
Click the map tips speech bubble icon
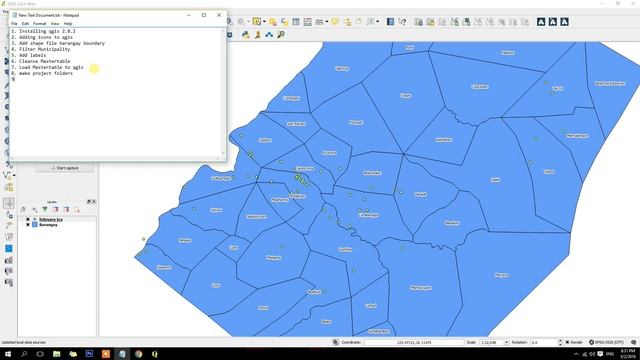335,22
